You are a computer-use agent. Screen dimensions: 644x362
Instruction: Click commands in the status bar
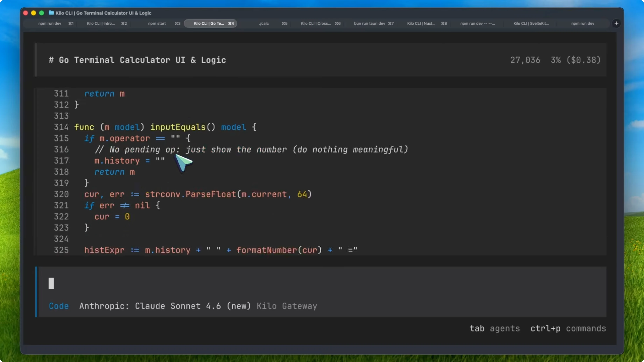pyautogui.click(x=586, y=329)
